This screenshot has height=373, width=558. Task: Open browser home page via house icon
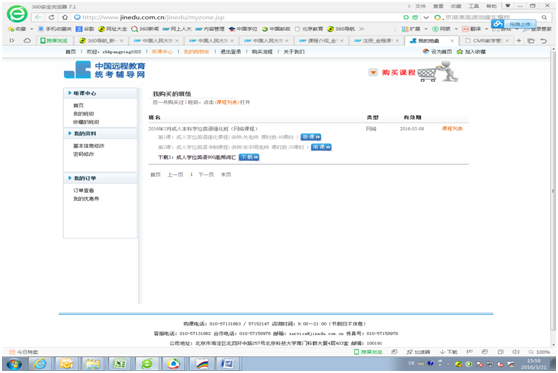tap(65, 17)
